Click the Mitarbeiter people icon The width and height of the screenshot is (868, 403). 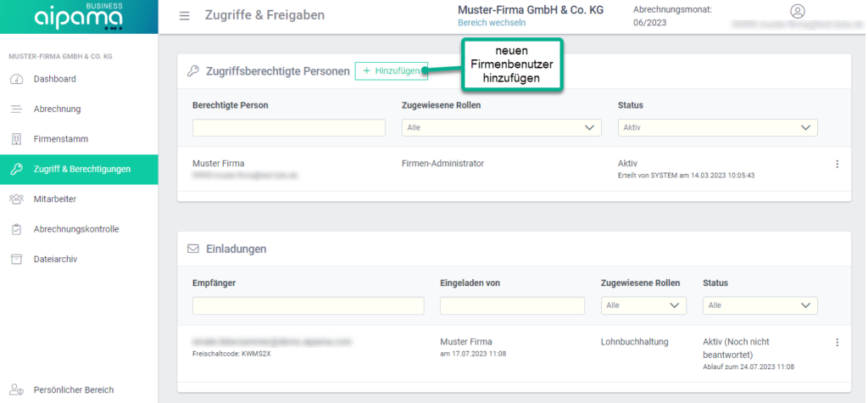coord(16,199)
